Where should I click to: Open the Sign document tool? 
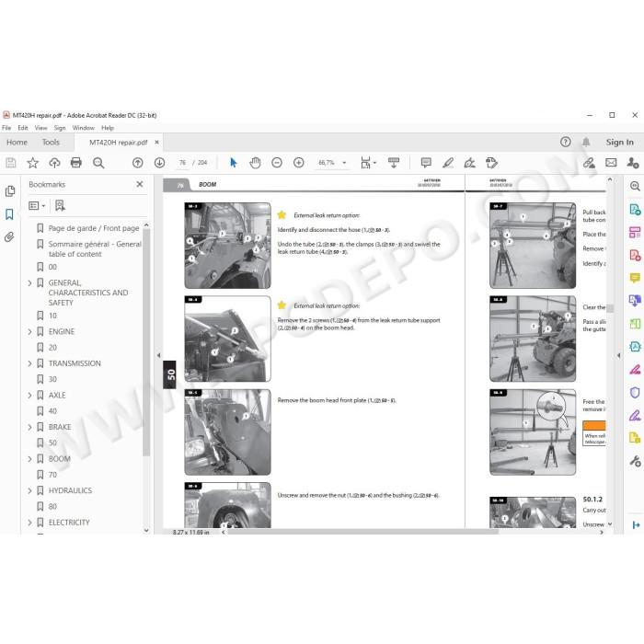click(x=469, y=163)
